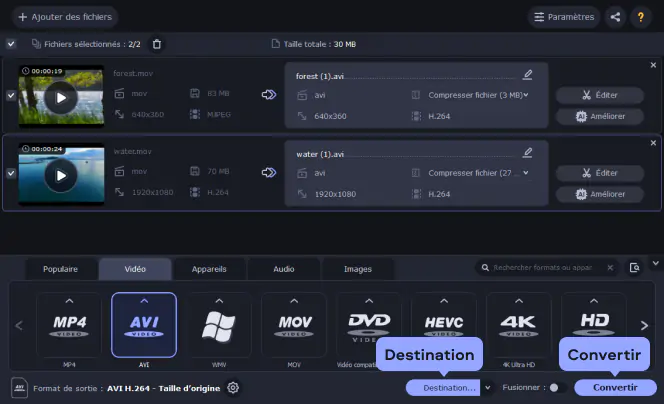Image resolution: width=664 pixels, height=404 pixels.
Task: Go to next formats with right arrow
Action: click(x=644, y=325)
